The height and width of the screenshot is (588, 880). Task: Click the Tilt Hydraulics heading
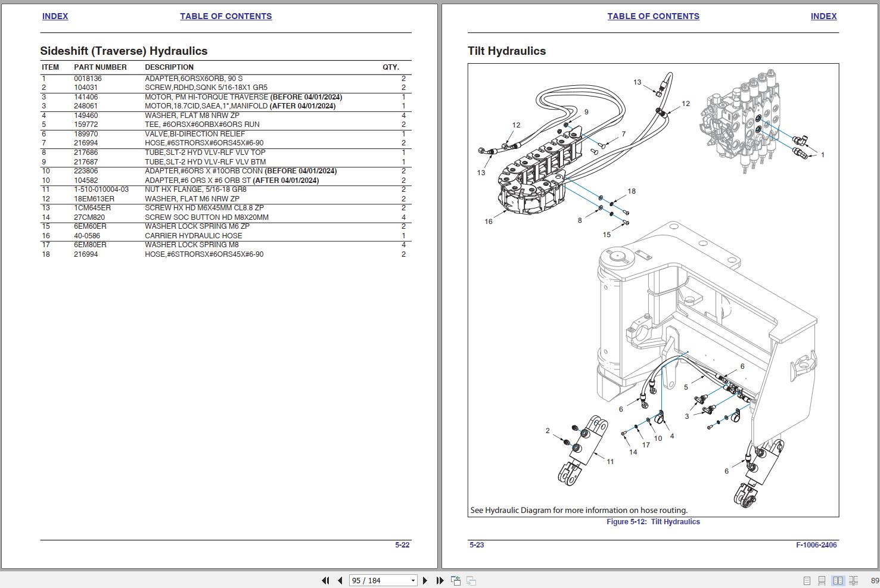507,51
